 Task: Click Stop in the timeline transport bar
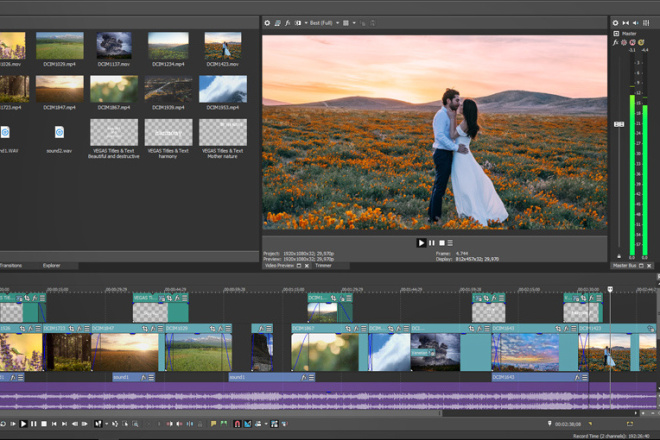[x=44, y=424]
